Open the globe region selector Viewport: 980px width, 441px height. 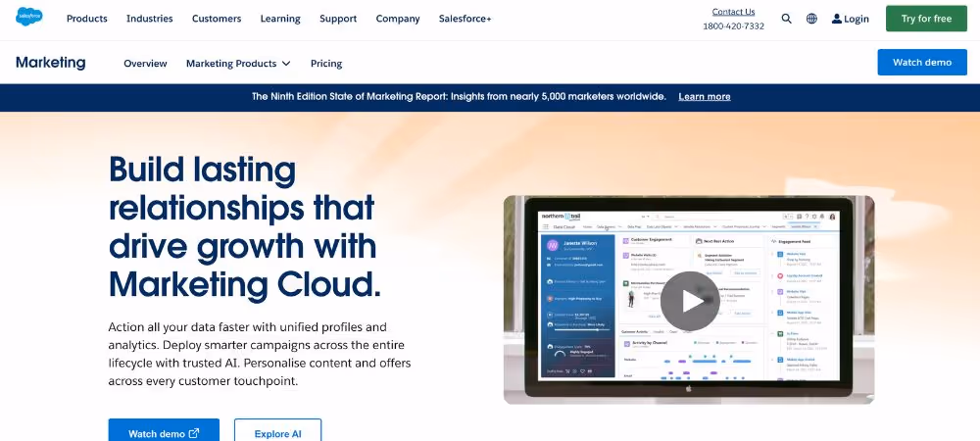(x=811, y=19)
